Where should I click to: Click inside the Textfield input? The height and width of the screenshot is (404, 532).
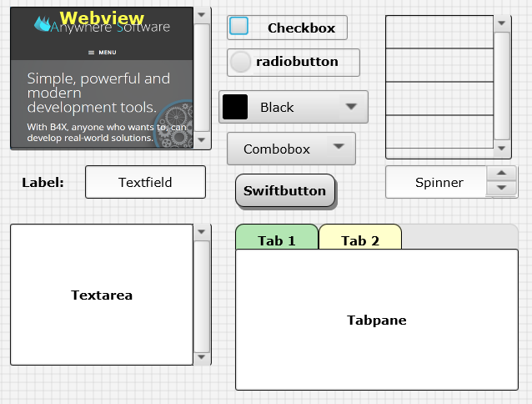[145, 182]
